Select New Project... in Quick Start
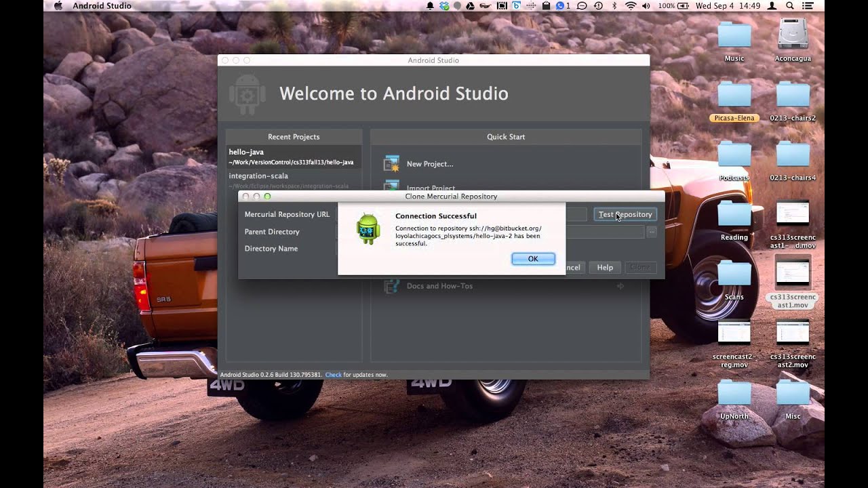Viewport: 868px width, 488px height. (430, 164)
